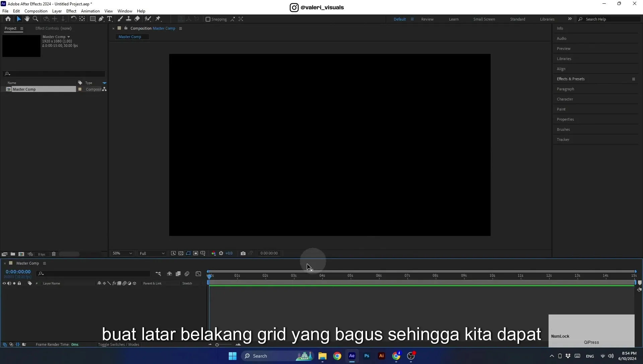Enable the Snapping checkbox

[x=208, y=19]
